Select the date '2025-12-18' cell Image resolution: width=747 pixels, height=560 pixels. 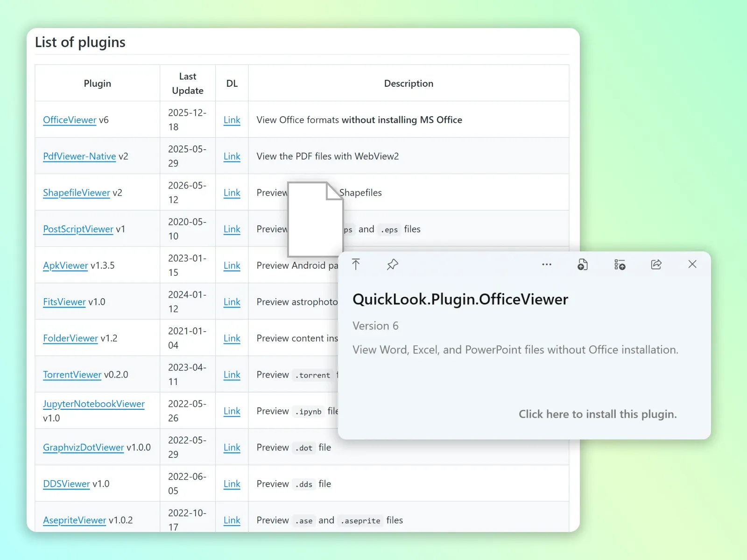click(x=187, y=120)
